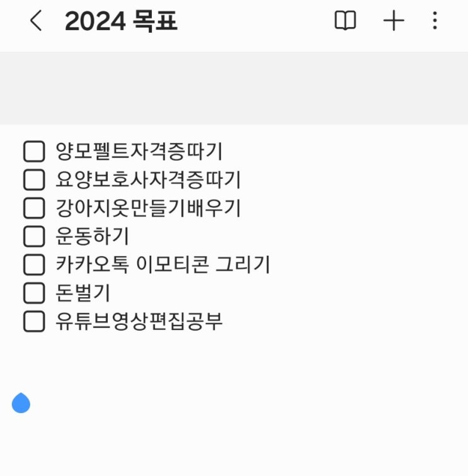The width and height of the screenshot is (468, 476).
Task: Tap the 운동하기 list item text
Action: 93,236
